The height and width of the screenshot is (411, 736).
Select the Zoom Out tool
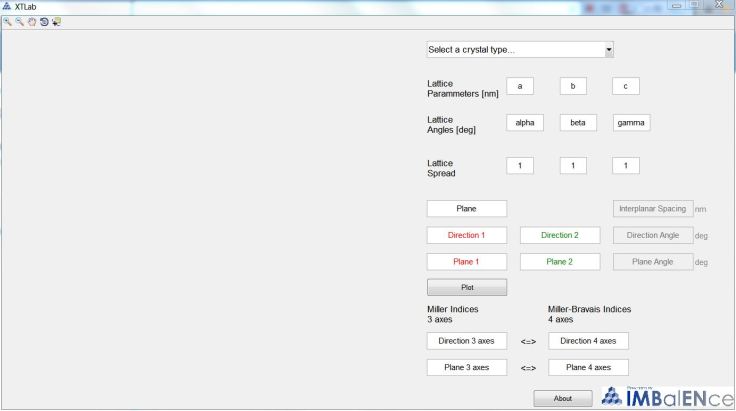click(20, 22)
